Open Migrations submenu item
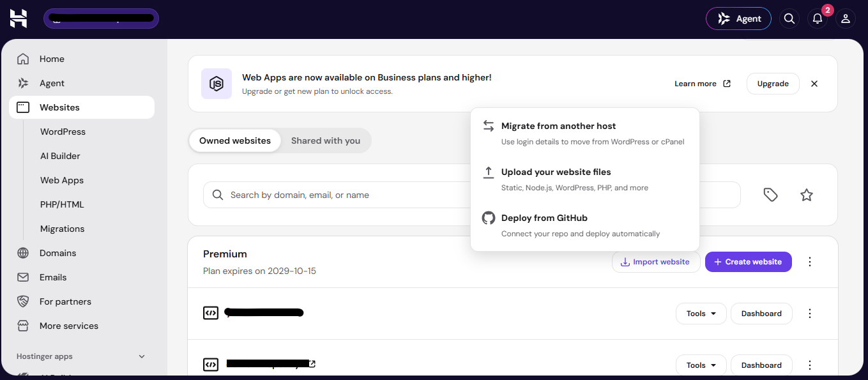Viewport: 868px width, 380px height. (62, 229)
